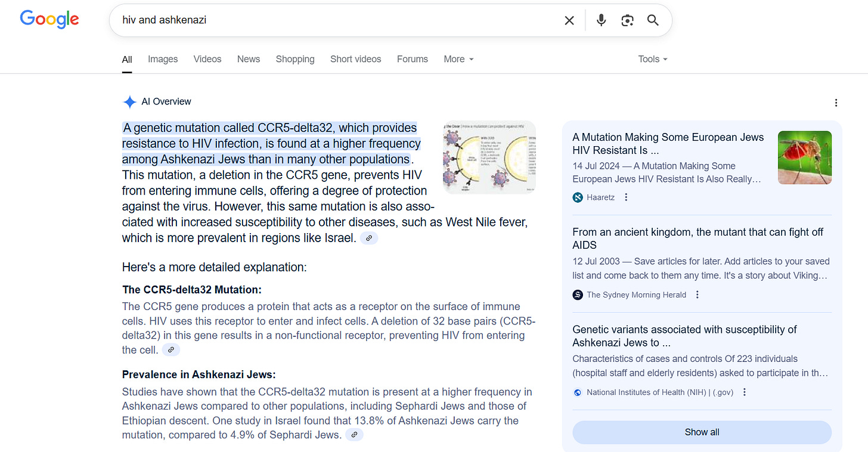The width and height of the screenshot is (868, 452).
Task: Open 'A Mutation Making Some European Jews' article
Action: 668,144
